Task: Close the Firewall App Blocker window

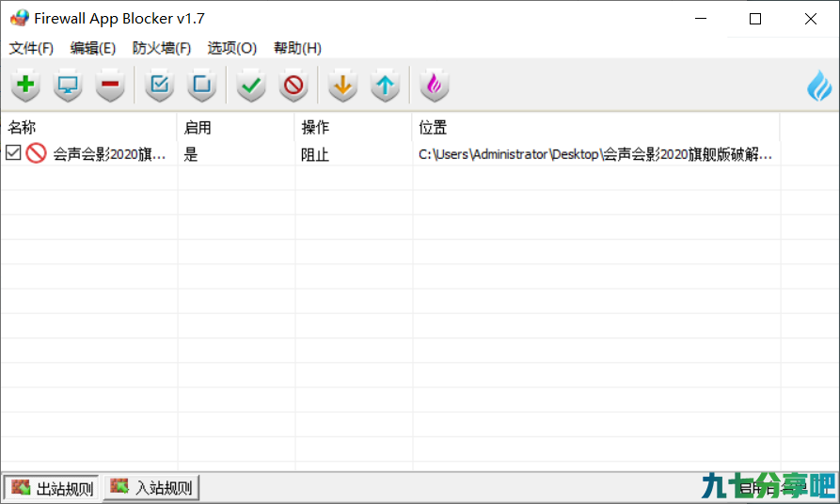Action: tap(811, 19)
